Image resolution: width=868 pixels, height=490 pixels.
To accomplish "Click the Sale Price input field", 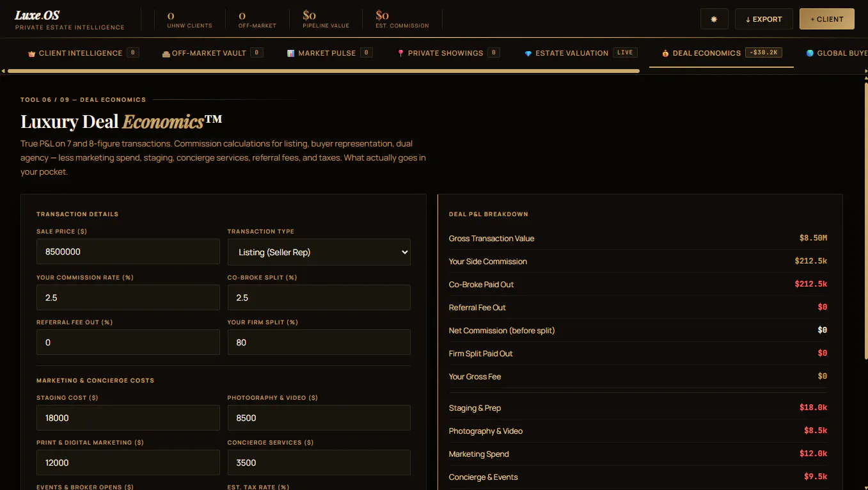I will (x=128, y=252).
